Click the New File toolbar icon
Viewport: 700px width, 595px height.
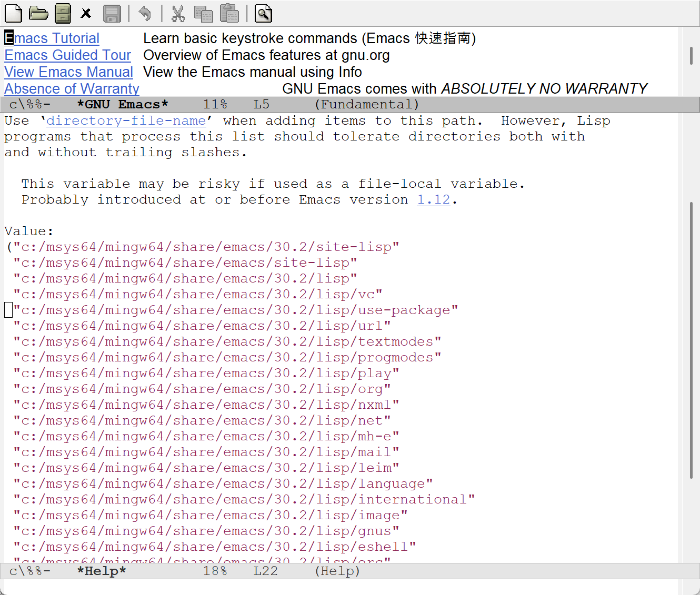(x=13, y=13)
